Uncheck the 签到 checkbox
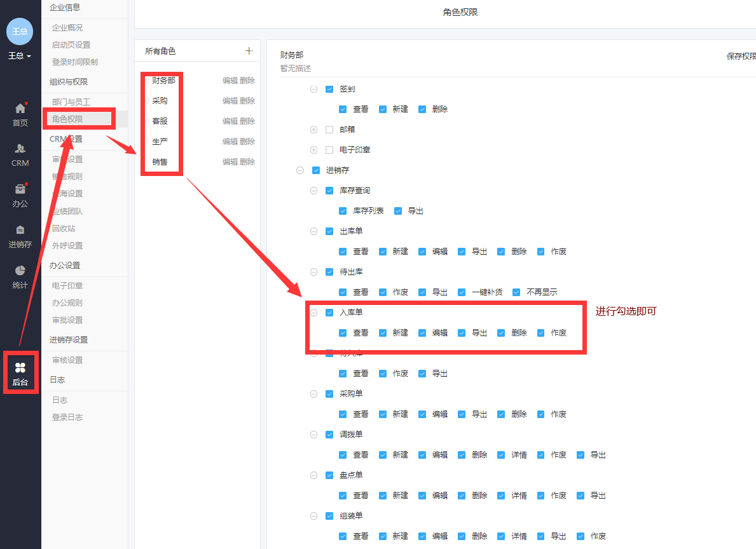The image size is (756, 549). 329,89
